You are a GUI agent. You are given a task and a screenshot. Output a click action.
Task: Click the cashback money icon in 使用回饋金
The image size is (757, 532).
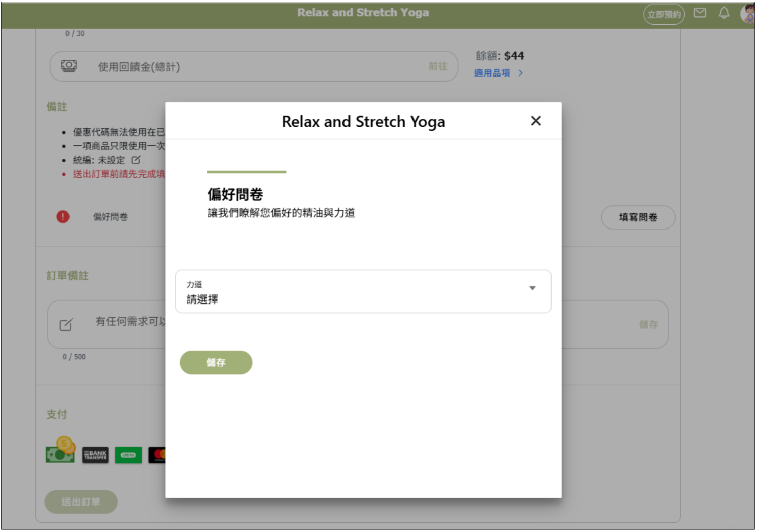(x=69, y=66)
